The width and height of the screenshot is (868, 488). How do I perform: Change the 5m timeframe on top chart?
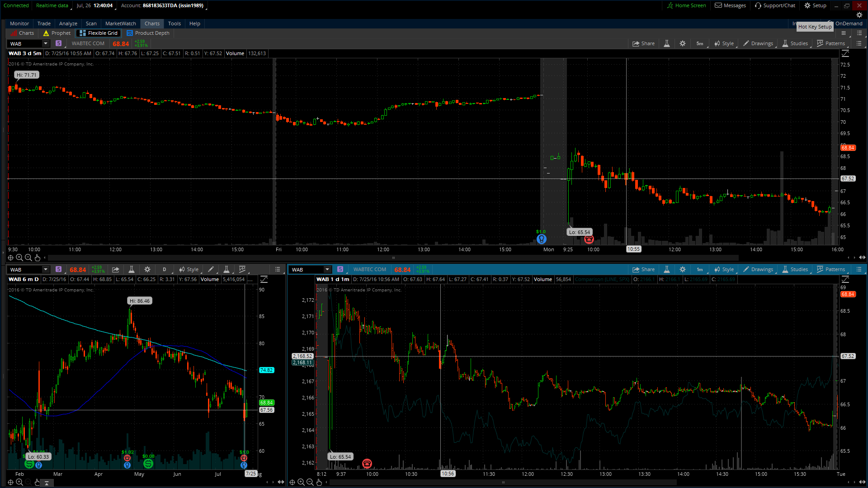(x=700, y=43)
